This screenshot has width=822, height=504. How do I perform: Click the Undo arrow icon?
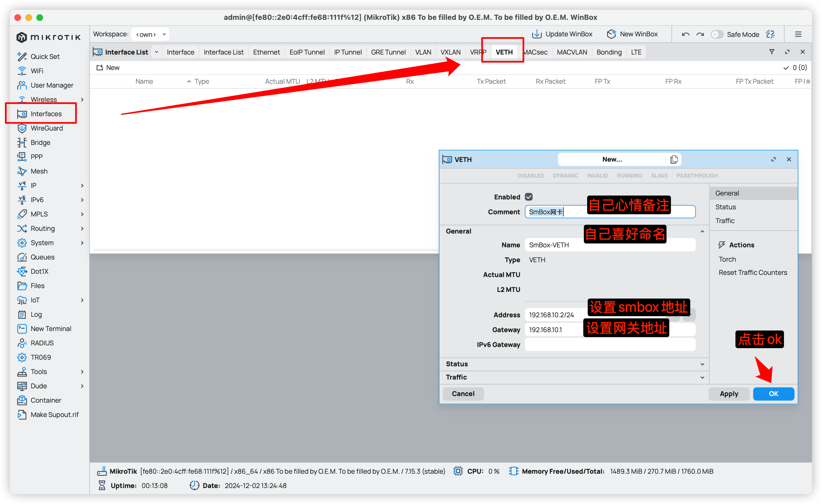686,34
